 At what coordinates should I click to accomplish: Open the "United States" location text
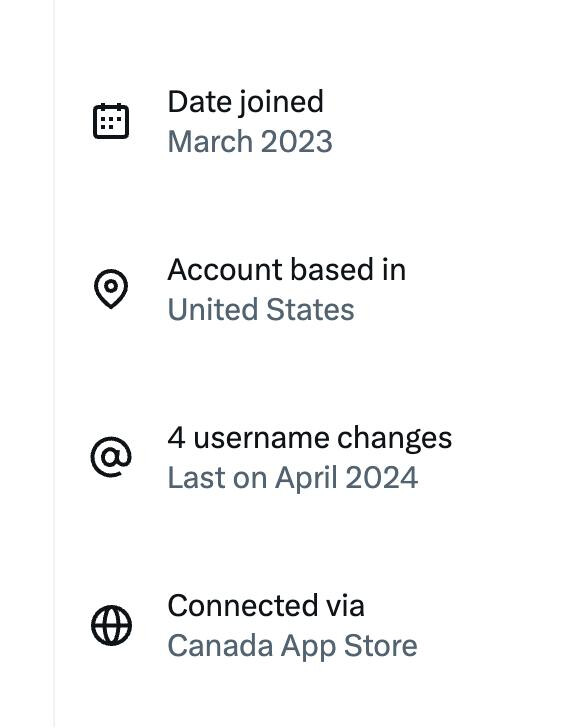261,310
